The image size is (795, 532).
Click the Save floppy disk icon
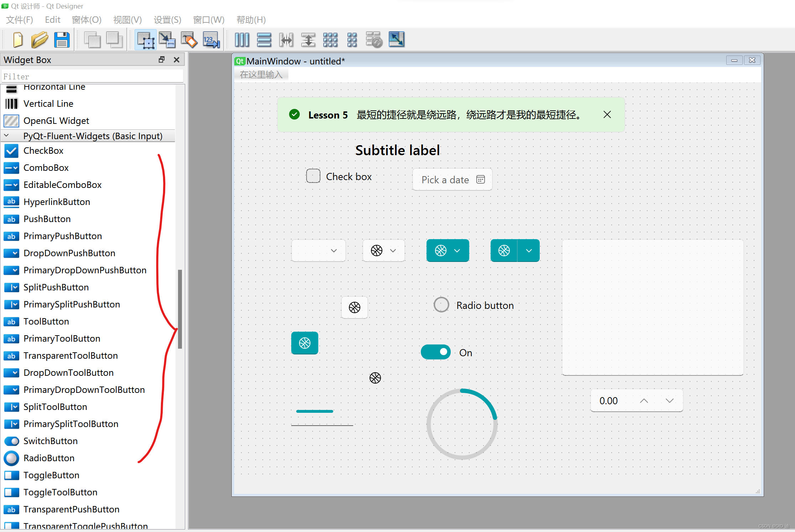click(62, 40)
